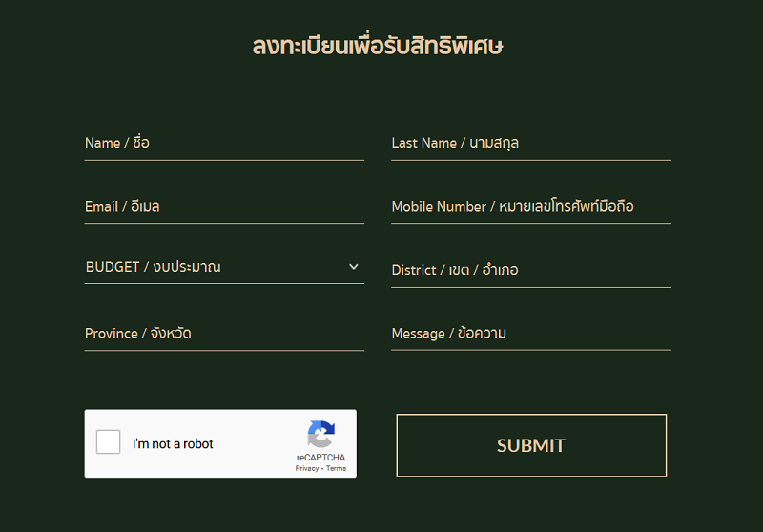763x532 pixels.
Task: Expand the BUDGET dropdown chevron
Action: pyautogui.click(x=354, y=267)
